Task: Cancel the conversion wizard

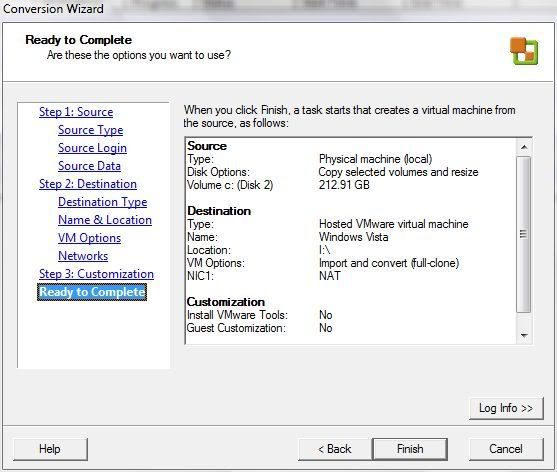Action: (x=506, y=449)
